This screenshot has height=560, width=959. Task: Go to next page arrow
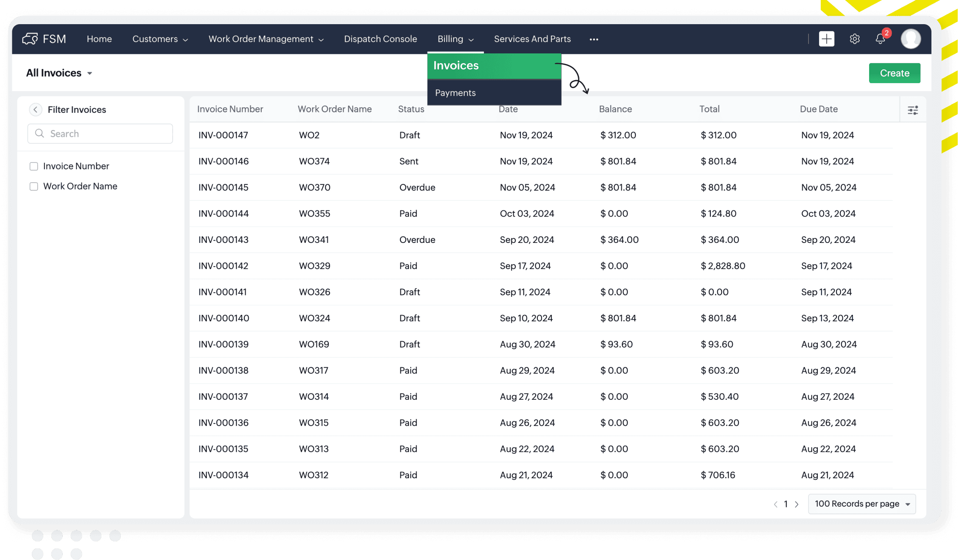click(x=797, y=504)
